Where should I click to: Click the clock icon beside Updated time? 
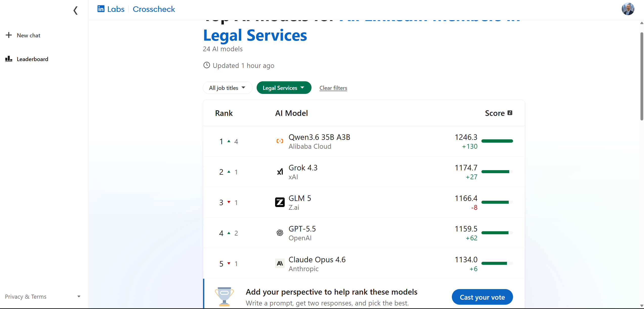click(207, 65)
